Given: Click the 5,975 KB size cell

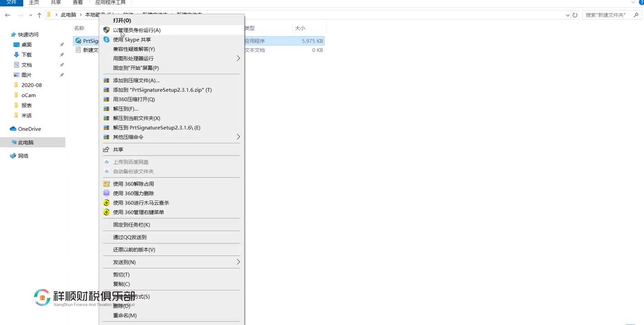Looking at the screenshot, I should (313, 41).
